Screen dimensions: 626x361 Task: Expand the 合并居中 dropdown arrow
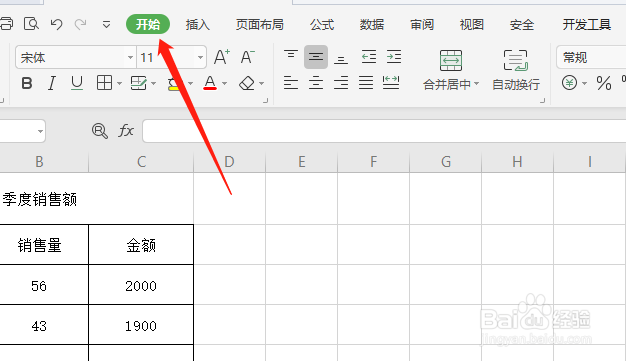point(476,84)
